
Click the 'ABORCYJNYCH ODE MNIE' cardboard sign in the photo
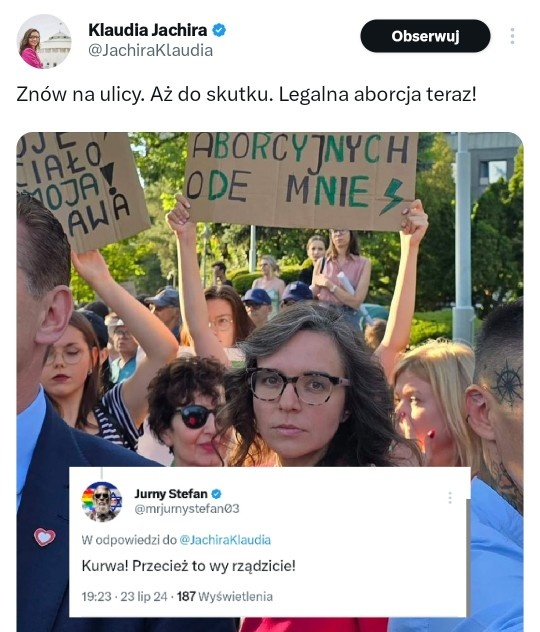pyautogui.click(x=300, y=179)
